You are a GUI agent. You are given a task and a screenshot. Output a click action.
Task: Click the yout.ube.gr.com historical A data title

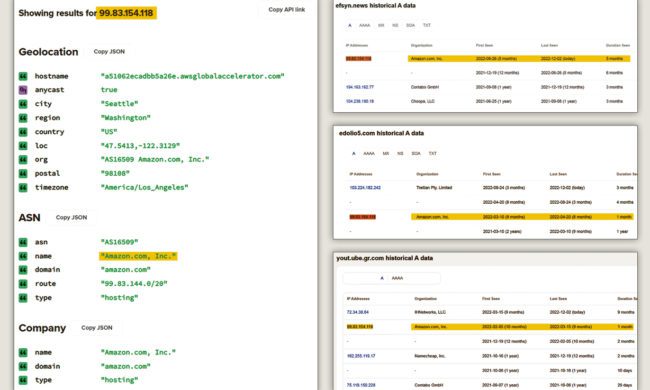tap(384, 258)
